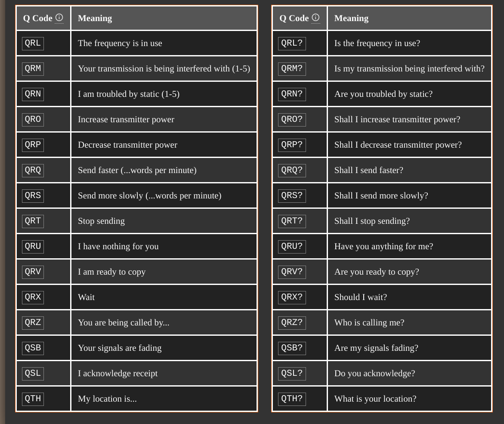Viewport: 504px width, 424px height.
Task: Click "Are you ready to copy?" text
Action: [376, 272]
